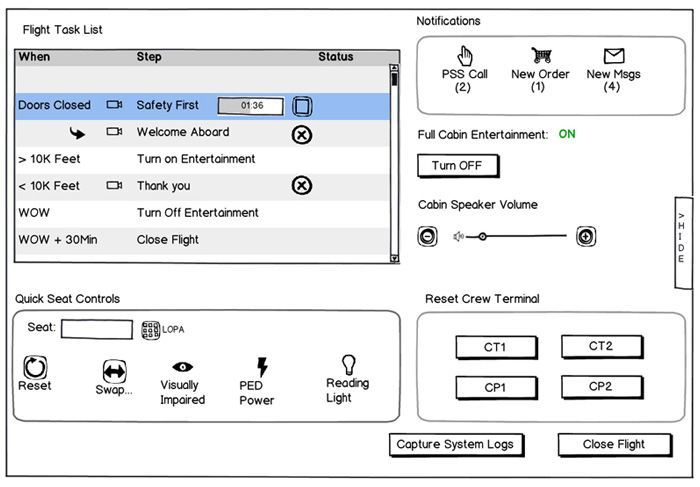
Task: Open the LOPA seat map icon
Action: point(151,329)
